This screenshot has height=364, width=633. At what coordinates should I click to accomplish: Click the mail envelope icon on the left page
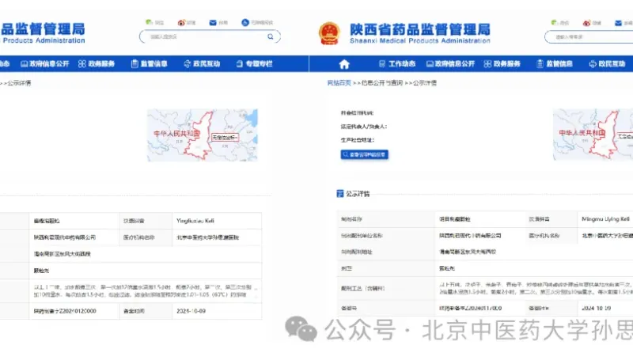[213, 23]
